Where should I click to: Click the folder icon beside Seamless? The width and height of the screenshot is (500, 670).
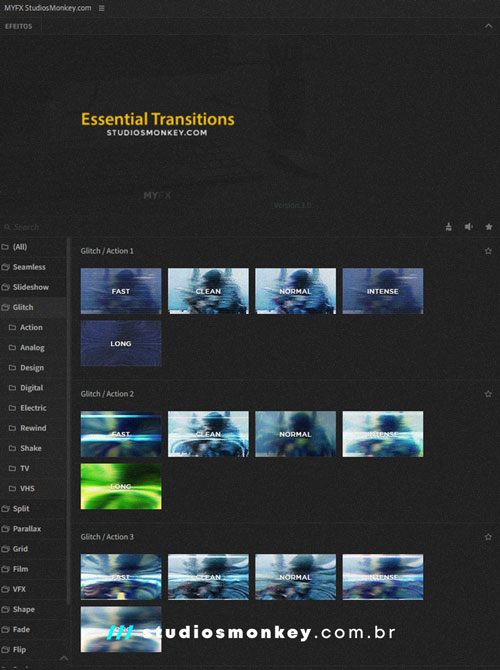(x=5, y=267)
